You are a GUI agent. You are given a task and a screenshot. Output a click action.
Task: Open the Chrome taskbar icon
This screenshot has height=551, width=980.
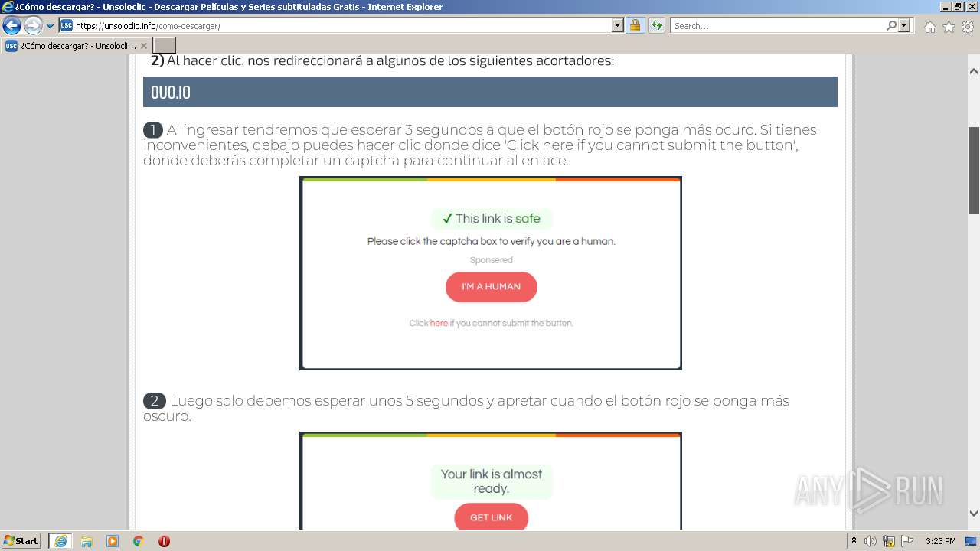point(138,541)
